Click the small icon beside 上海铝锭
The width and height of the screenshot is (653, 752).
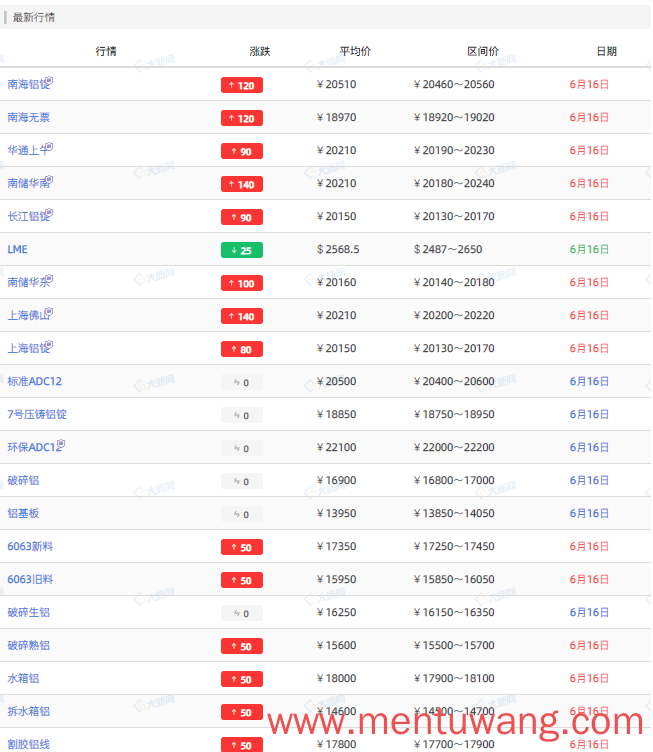coord(49,344)
